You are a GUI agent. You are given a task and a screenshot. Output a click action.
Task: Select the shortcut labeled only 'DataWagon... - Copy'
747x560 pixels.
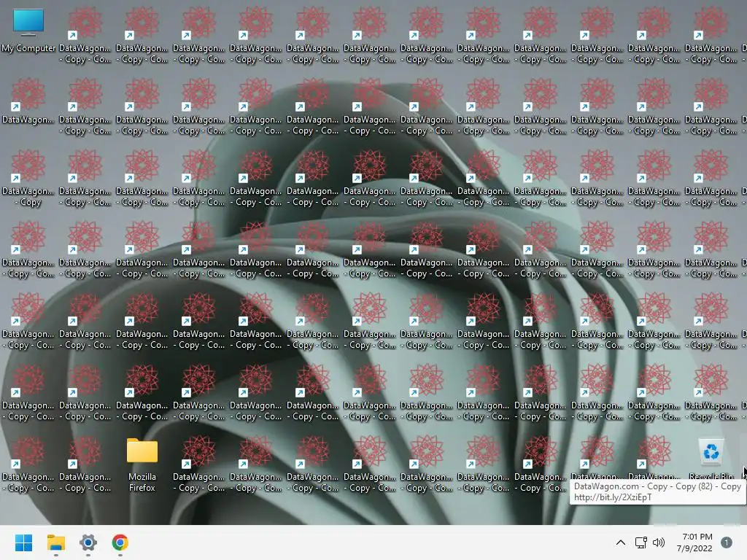[x=28, y=179]
